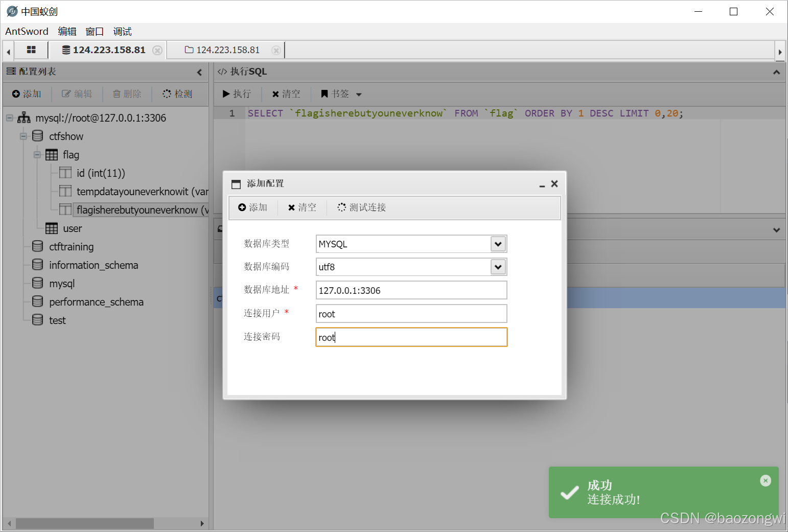Click 检测 in the config list toolbar
This screenshot has width=788, height=532.
pyautogui.click(x=177, y=94)
